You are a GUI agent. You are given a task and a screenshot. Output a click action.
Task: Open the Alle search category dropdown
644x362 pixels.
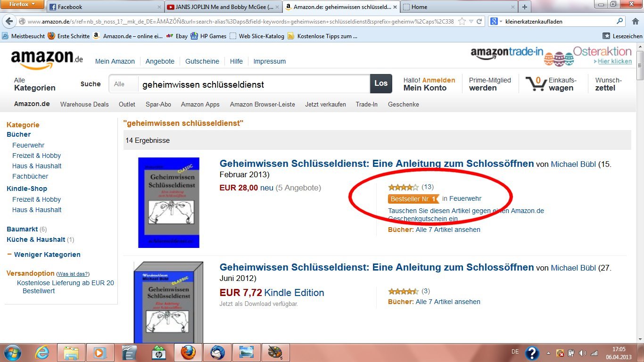click(x=124, y=84)
